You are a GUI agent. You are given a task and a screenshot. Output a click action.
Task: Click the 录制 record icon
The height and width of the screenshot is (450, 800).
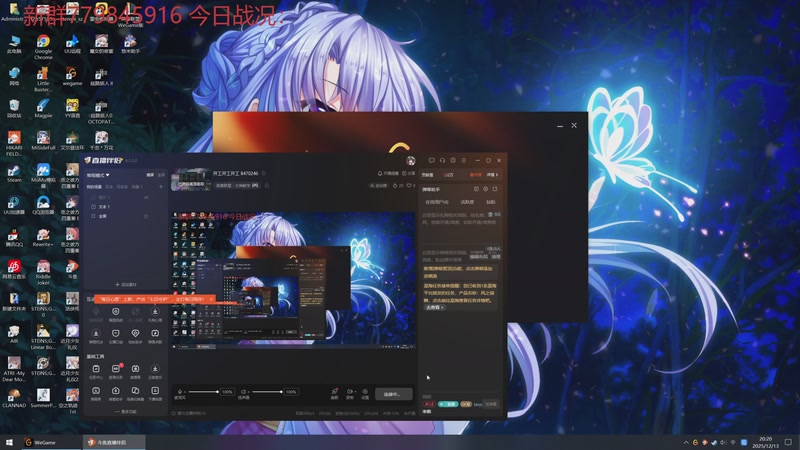349,392
